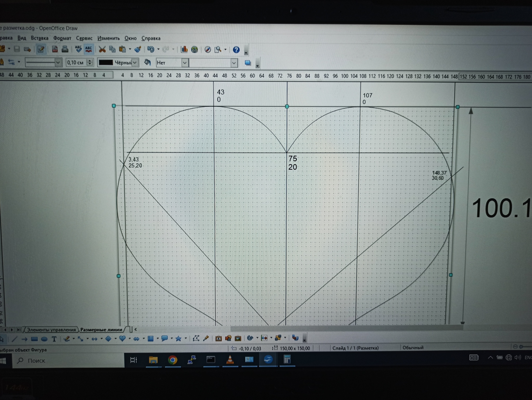Open the Окно menu

point(130,38)
